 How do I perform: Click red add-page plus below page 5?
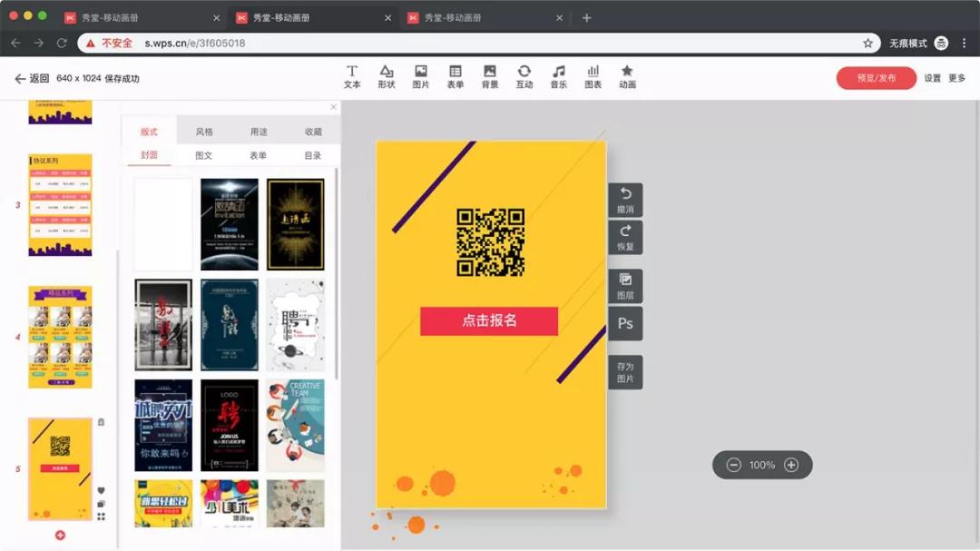60,535
